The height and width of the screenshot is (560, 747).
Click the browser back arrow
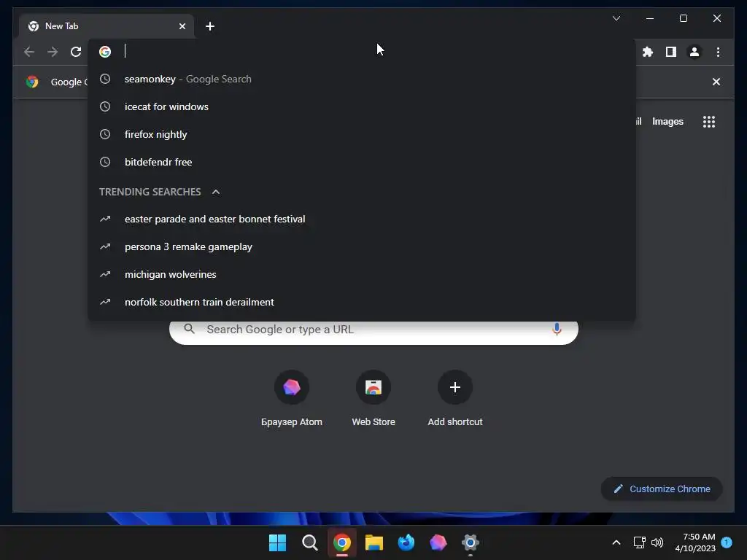pos(29,52)
